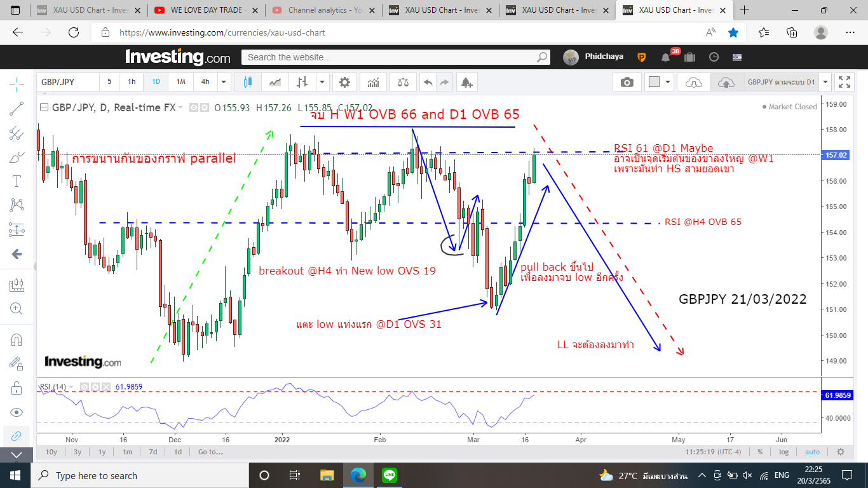Screen dimensions: 868x488
Task: Open the notifications bell with badge
Action: (x=665, y=57)
